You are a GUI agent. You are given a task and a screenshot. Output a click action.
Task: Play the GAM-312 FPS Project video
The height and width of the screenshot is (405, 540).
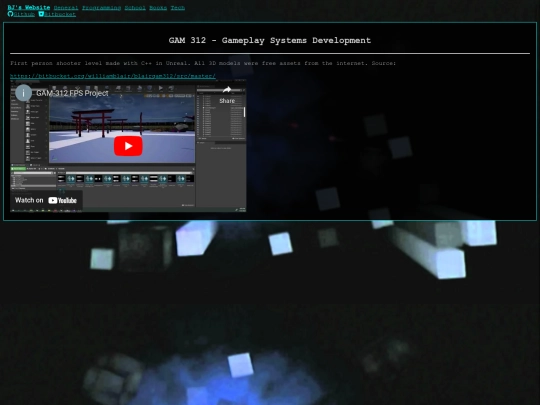(x=128, y=146)
